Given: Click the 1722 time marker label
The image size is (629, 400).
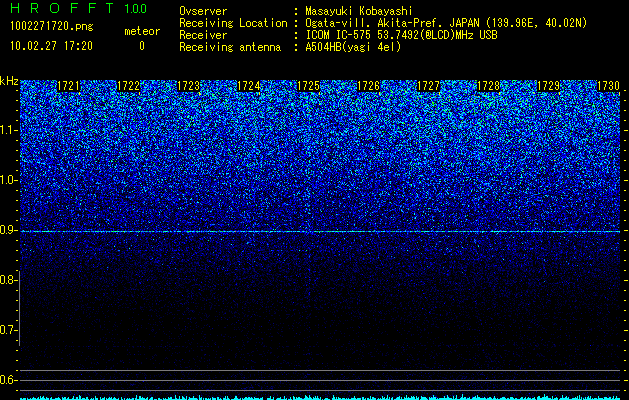Looking at the screenshot, I should pyautogui.click(x=128, y=86).
